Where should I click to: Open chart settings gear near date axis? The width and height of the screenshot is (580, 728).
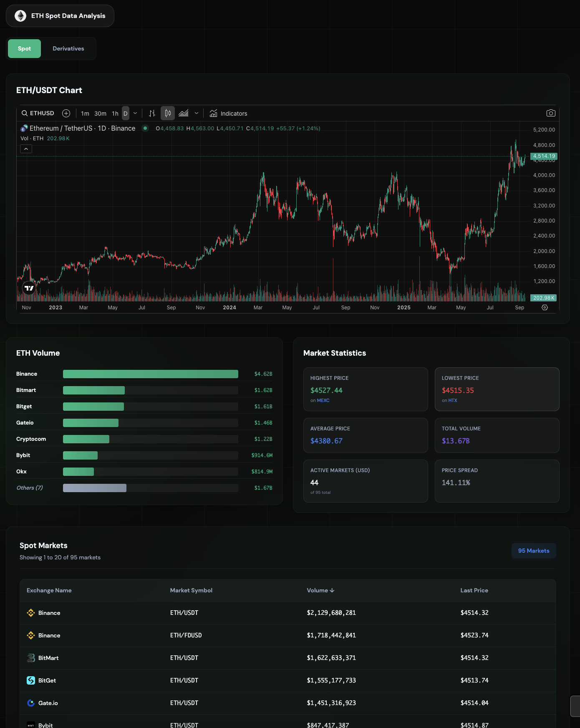pyautogui.click(x=545, y=307)
